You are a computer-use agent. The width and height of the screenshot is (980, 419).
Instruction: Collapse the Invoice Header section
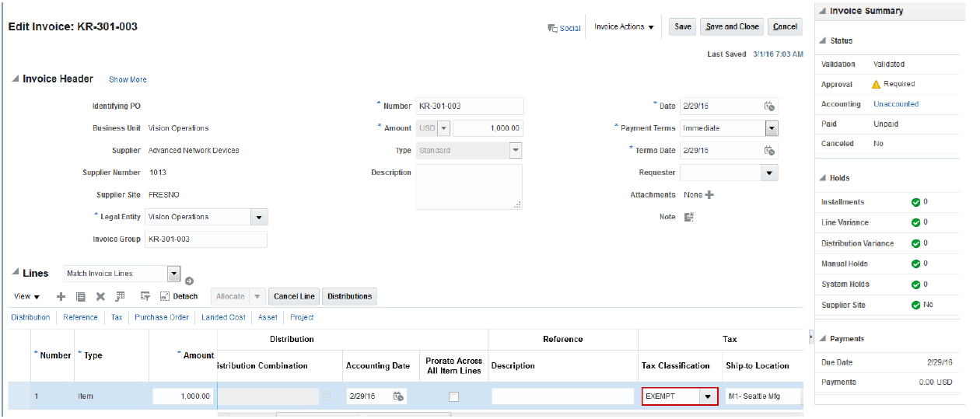coord(16,79)
